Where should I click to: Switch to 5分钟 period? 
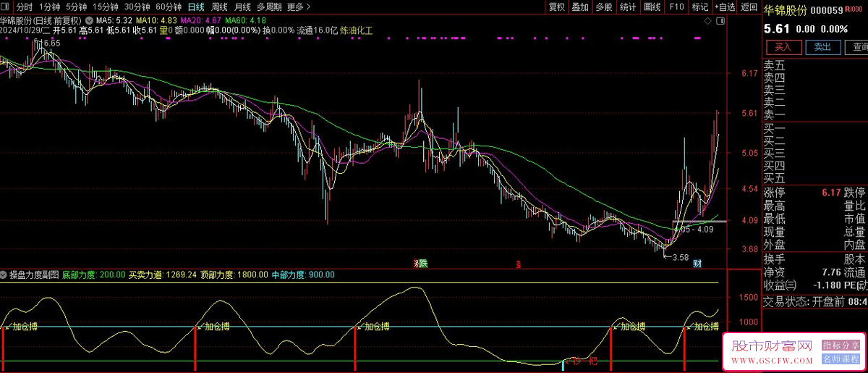point(77,7)
